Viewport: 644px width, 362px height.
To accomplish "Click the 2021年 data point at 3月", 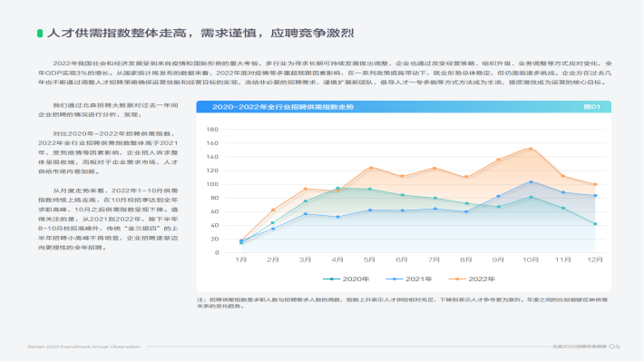I will pos(306,214).
